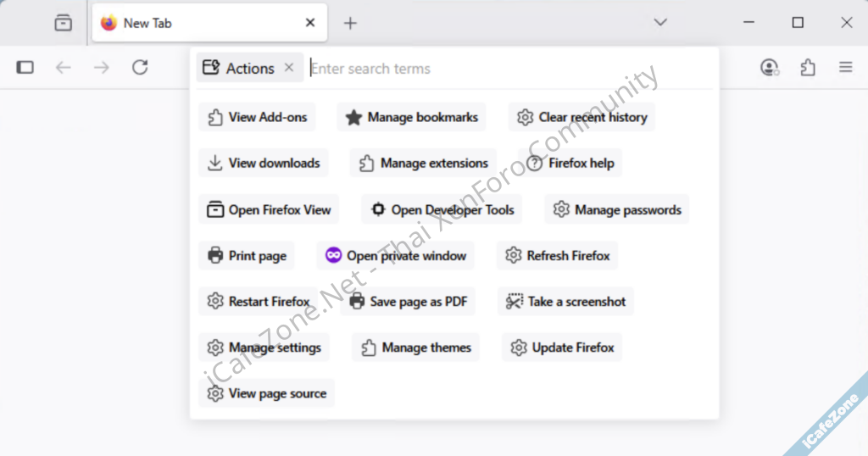Toggle the sidebar icon in the toolbar
Screen dimensions: 868x456
25,68
